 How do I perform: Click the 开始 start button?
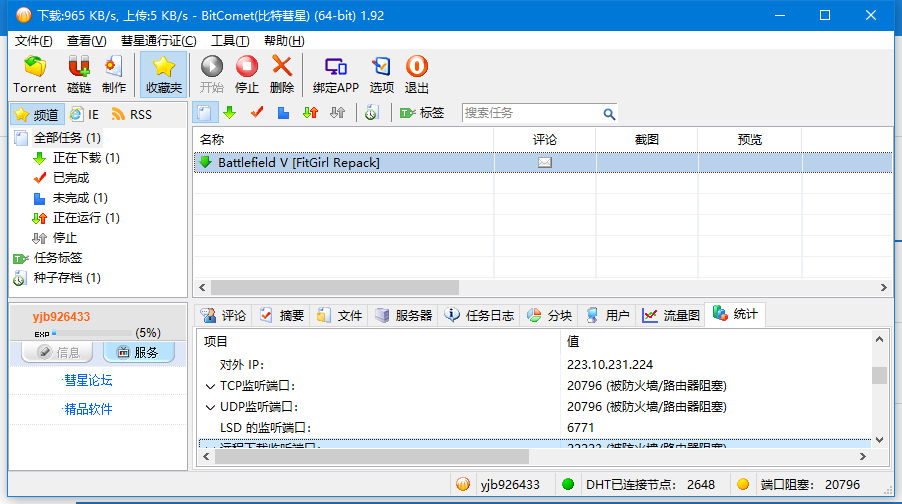tap(212, 75)
